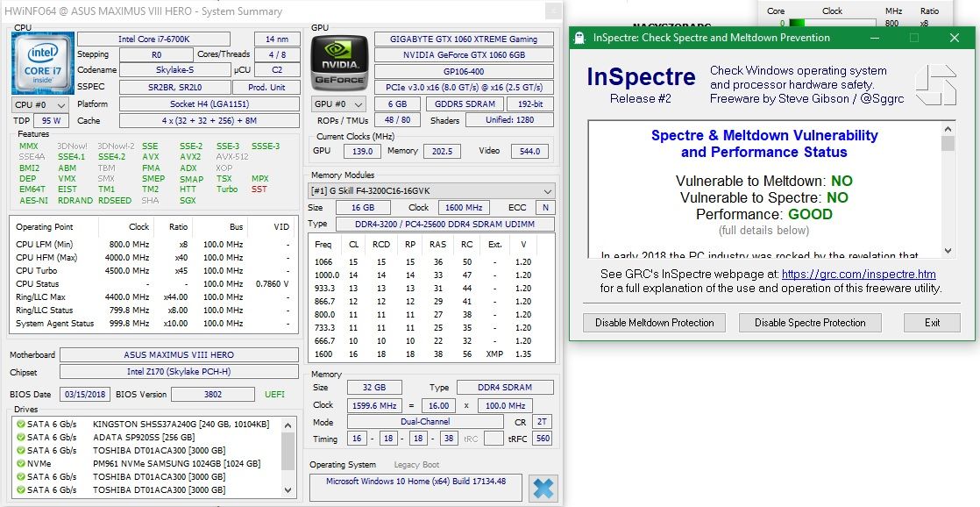The height and width of the screenshot is (507, 980).
Task: Click the NVIDIA GeForce logo
Action: click(x=339, y=63)
